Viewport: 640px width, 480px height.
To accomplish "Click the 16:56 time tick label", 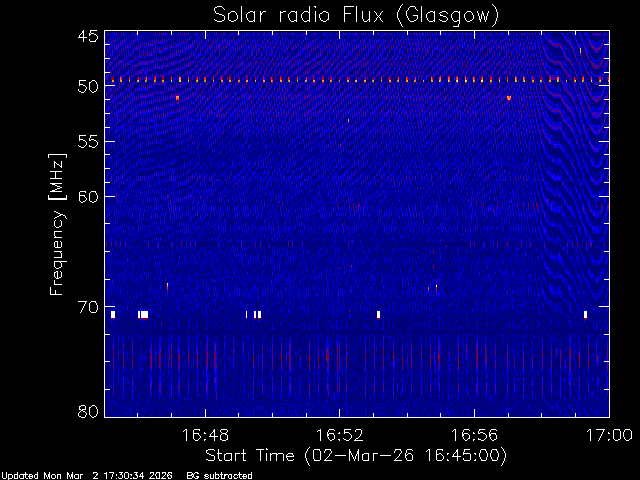I will click(474, 435).
